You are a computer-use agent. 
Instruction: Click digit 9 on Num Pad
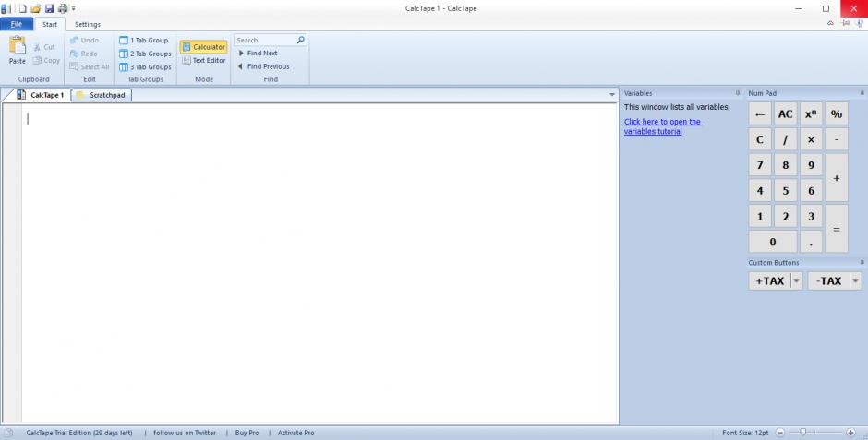[x=811, y=165]
